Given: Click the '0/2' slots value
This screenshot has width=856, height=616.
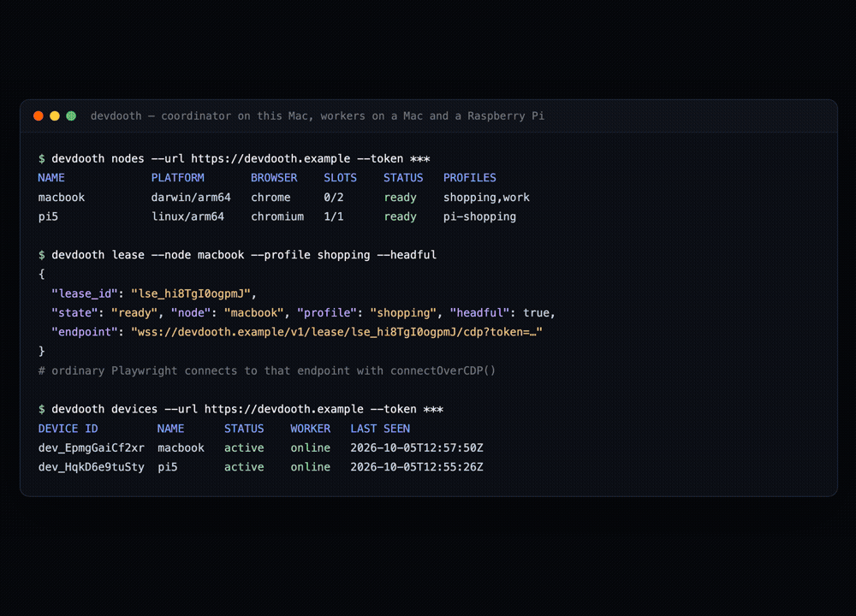Looking at the screenshot, I should coord(334,198).
